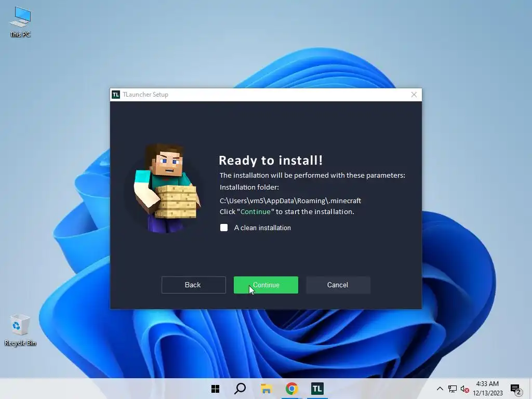Open the network status tray icon
The width and height of the screenshot is (532, 399).
pyautogui.click(x=452, y=389)
